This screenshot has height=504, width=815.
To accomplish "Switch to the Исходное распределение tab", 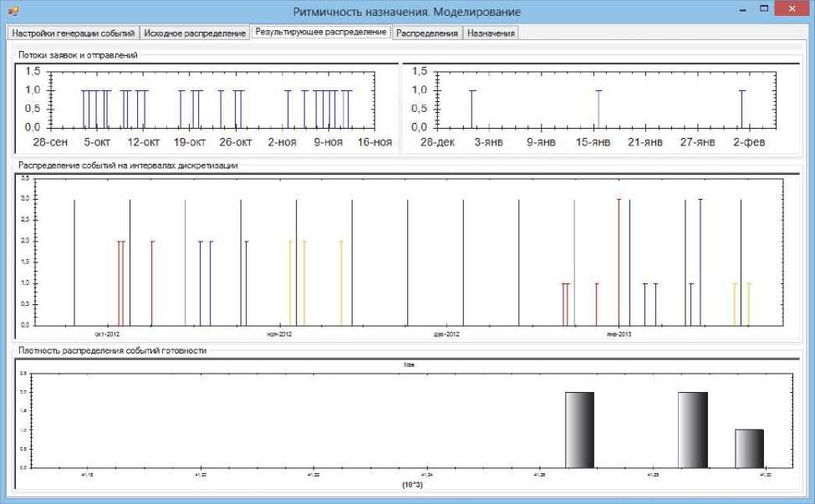I will click(194, 33).
